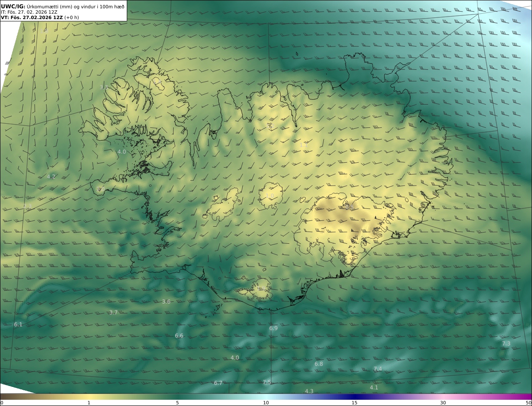This screenshot has height=406, width=532.
Task: Click the colour scale tick label 5
Action: [x=177, y=403]
